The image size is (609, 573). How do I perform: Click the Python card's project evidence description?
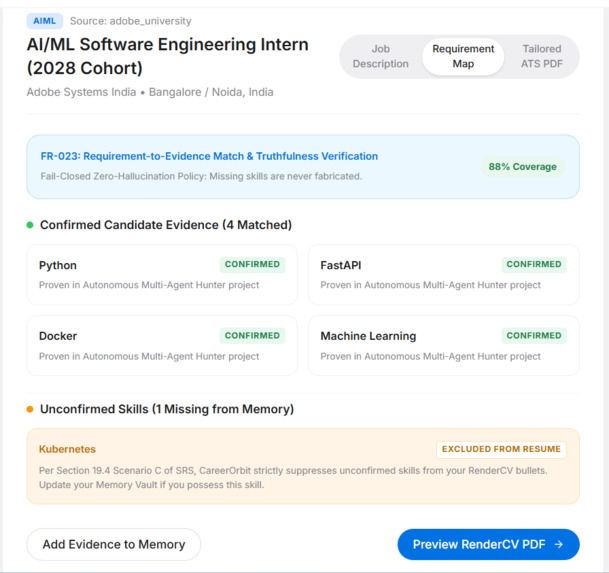(149, 285)
